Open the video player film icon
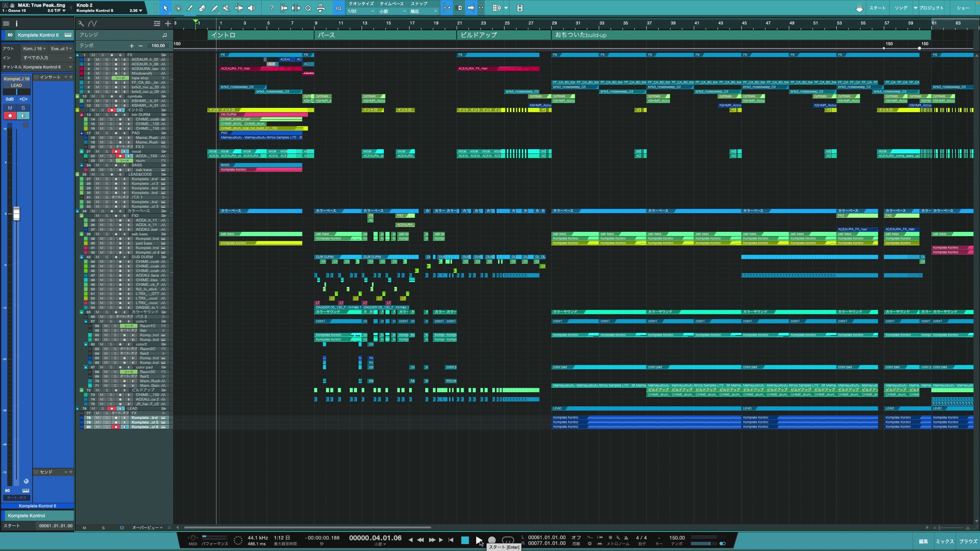Image resolution: width=980 pixels, height=551 pixels. coord(520,8)
